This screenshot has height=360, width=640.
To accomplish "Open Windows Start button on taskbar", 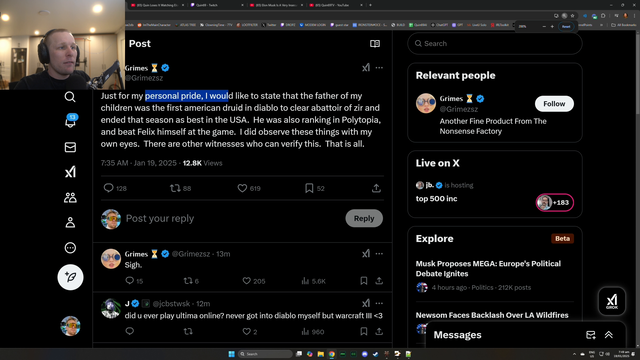I will pyautogui.click(x=231, y=354).
